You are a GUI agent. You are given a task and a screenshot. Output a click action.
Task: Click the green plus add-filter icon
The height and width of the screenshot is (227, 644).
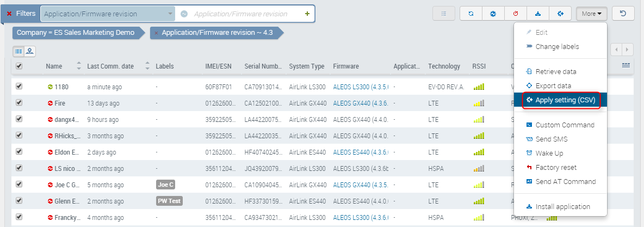307,14
